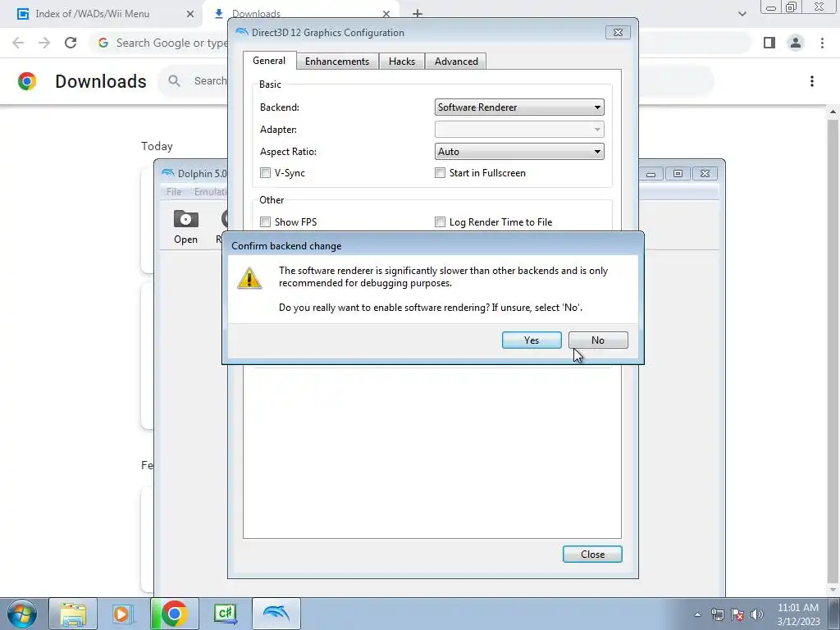
Task: Click the network tray icon
Action: pos(717,614)
